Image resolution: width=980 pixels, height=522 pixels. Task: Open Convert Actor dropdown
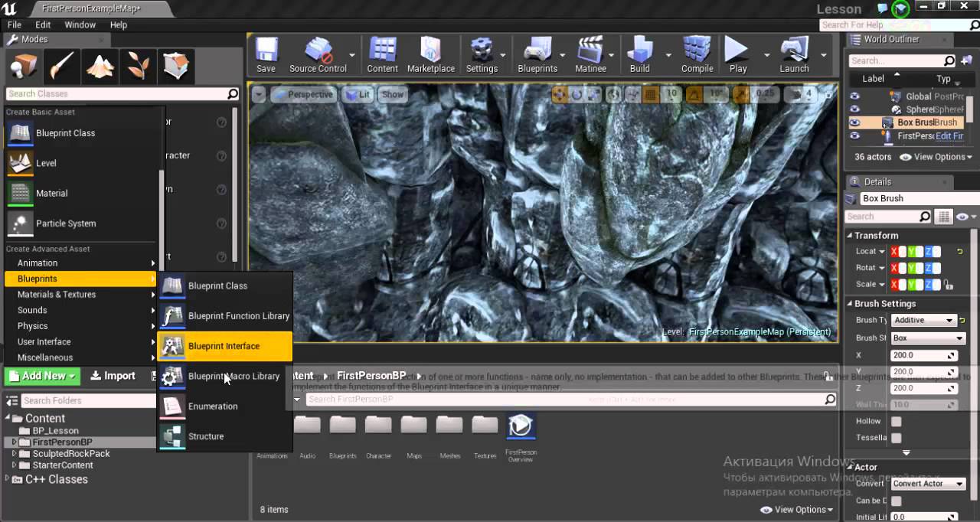pyautogui.click(x=928, y=484)
